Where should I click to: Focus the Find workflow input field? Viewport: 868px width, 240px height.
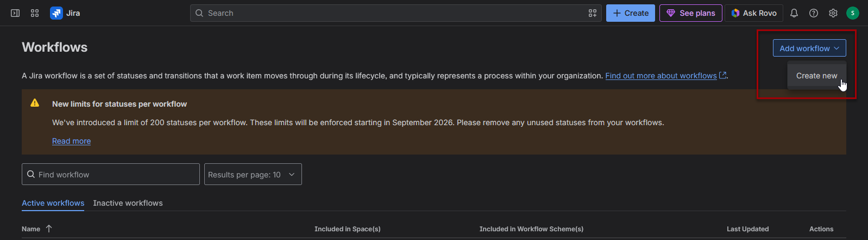point(111,174)
